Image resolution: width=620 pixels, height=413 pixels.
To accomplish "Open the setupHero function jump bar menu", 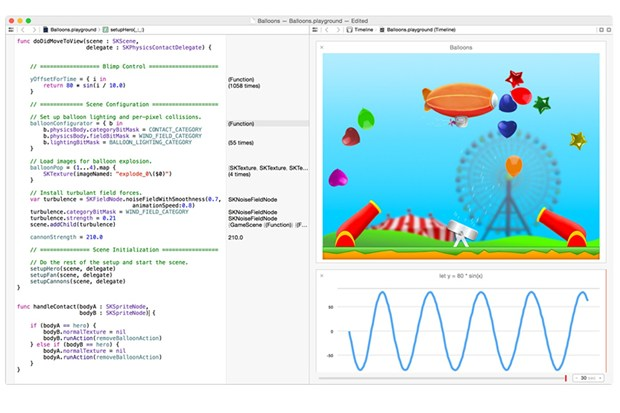I will pos(123,30).
